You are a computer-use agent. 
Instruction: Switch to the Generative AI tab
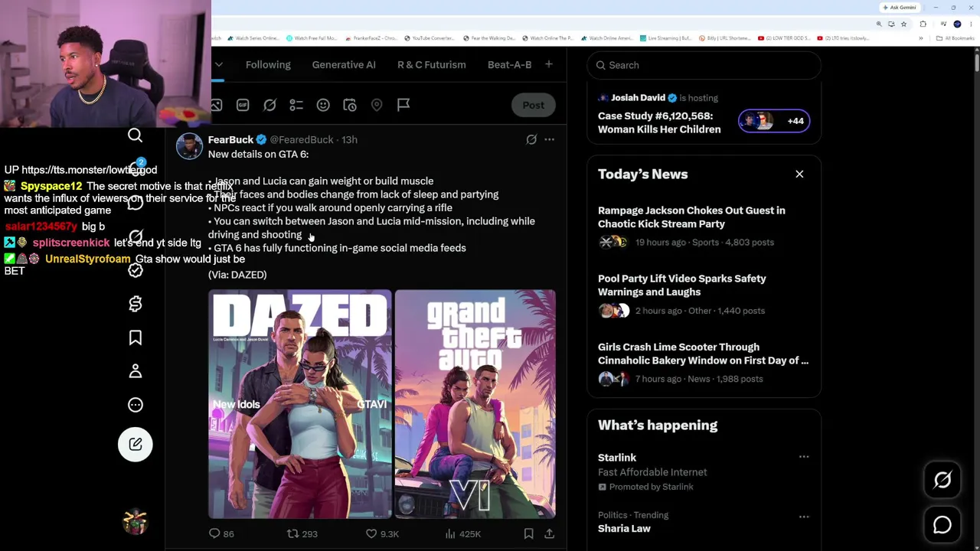tap(344, 65)
